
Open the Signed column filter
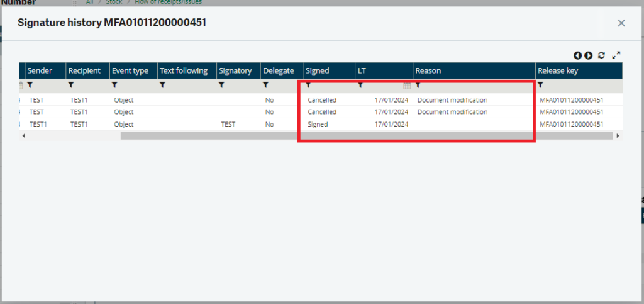308,85
